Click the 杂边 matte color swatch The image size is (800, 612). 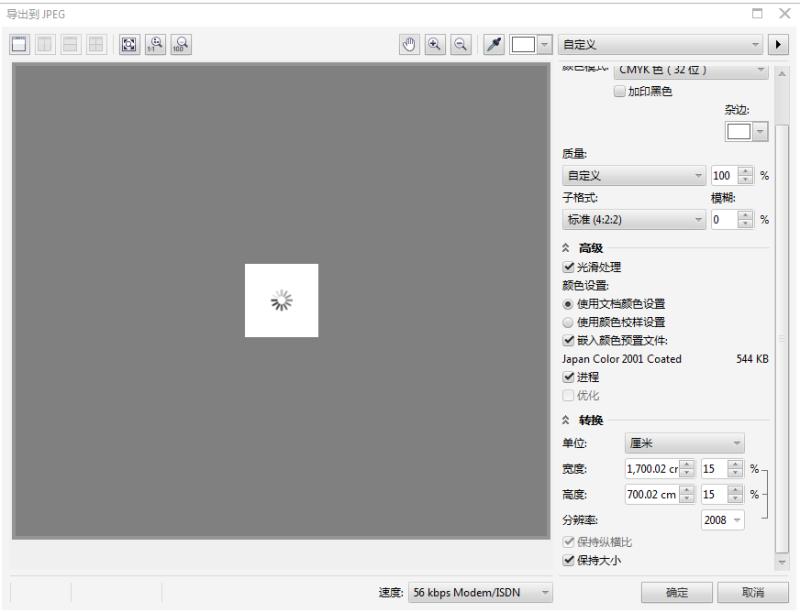tap(738, 132)
